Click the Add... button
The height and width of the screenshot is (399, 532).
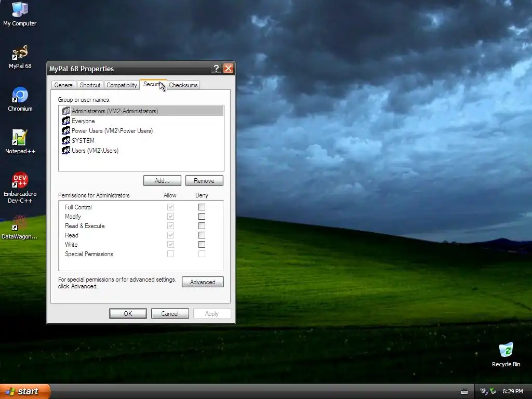click(x=162, y=180)
